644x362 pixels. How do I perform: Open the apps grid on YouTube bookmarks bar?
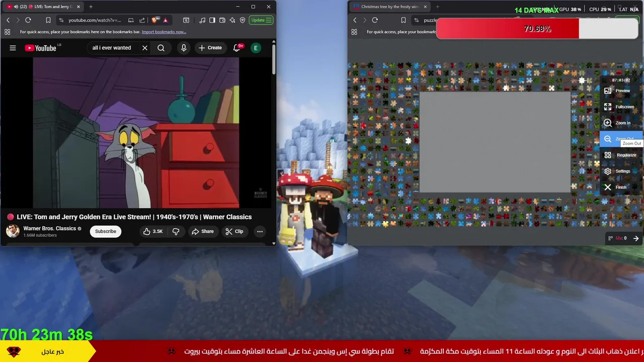tap(7, 32)
